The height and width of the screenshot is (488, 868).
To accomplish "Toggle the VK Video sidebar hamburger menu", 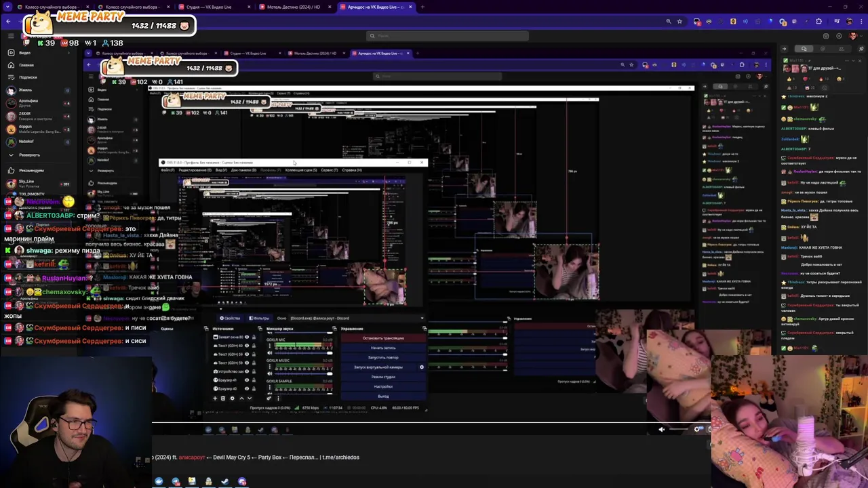I will tap(11, 36).
